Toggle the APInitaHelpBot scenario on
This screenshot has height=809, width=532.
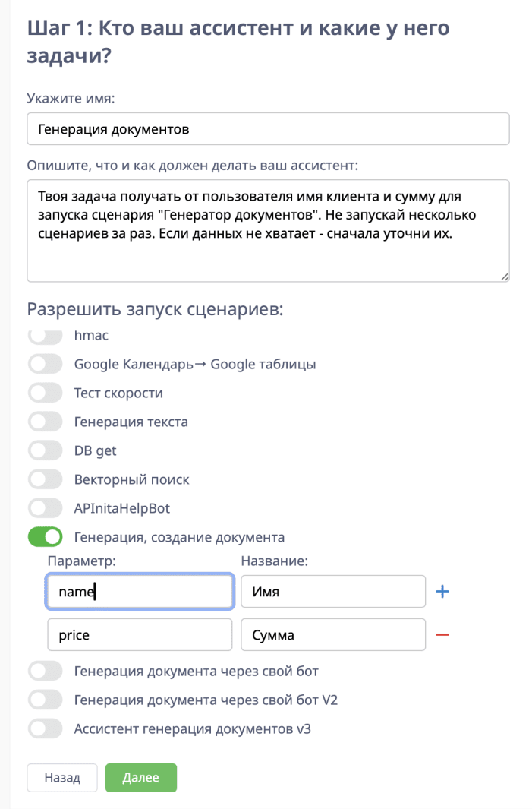pos(45,507)
